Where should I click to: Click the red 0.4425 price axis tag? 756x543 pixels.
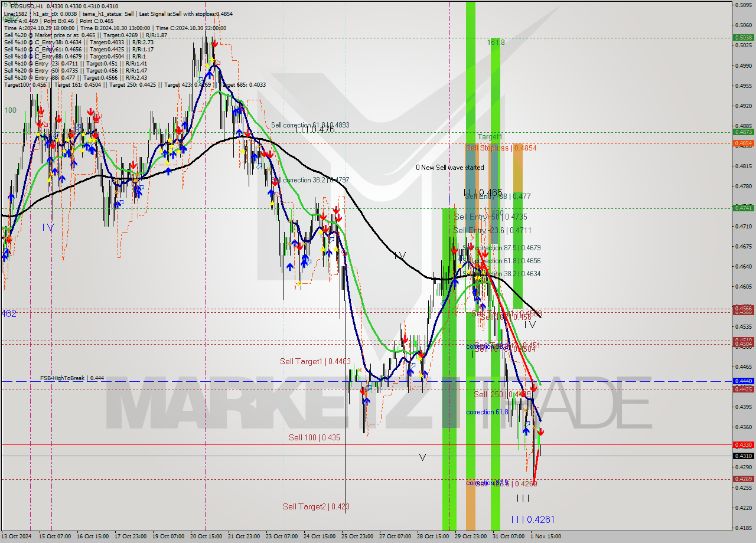click(x=742, y=389)
